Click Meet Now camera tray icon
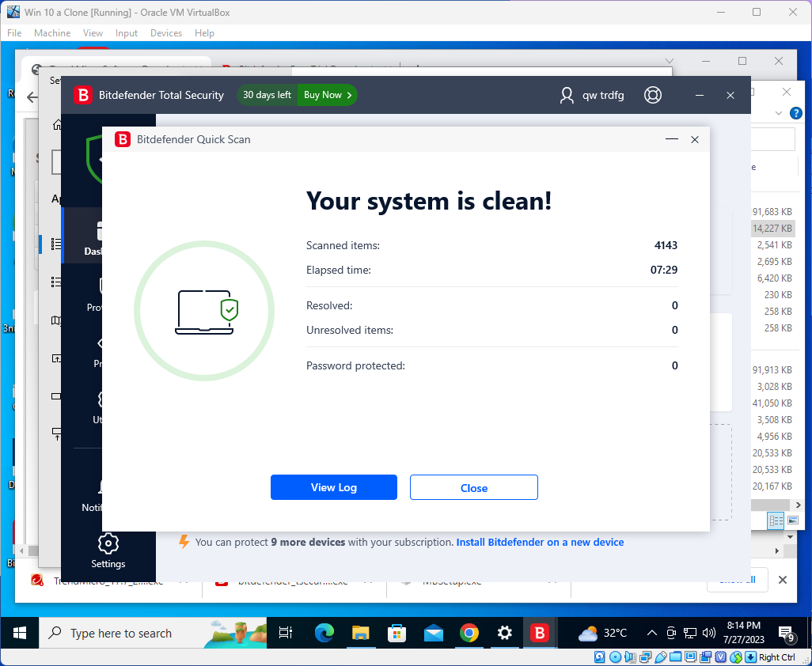 (671, 633)
